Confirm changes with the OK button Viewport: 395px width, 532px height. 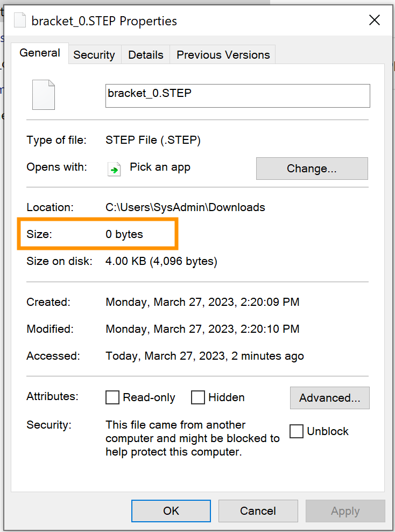pyautogui.click(x=171, y=511)
